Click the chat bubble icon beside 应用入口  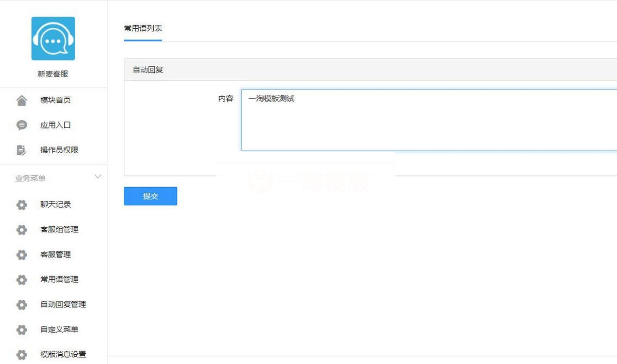click(21, 124)
